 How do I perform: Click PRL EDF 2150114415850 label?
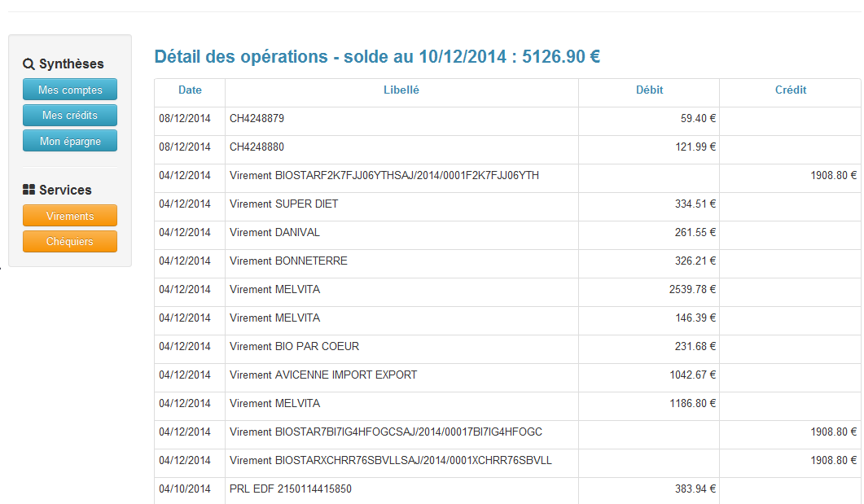[291, 489]
